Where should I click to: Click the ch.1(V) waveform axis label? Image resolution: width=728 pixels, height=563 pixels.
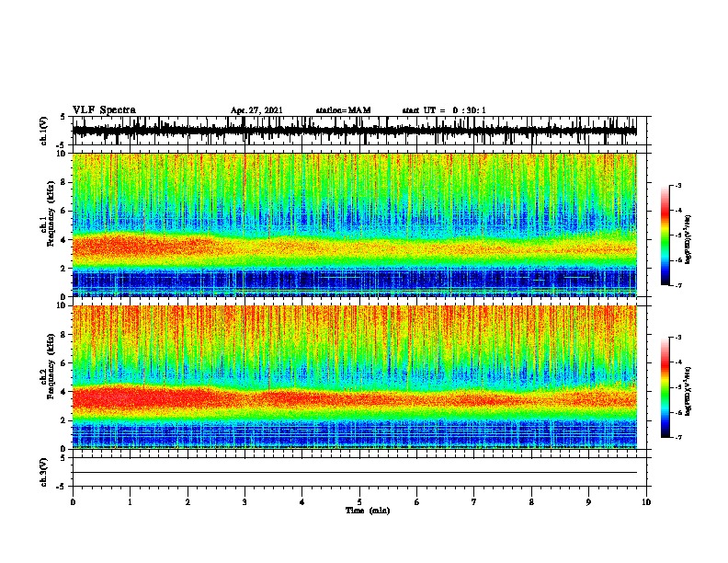[x=44, y=131]
